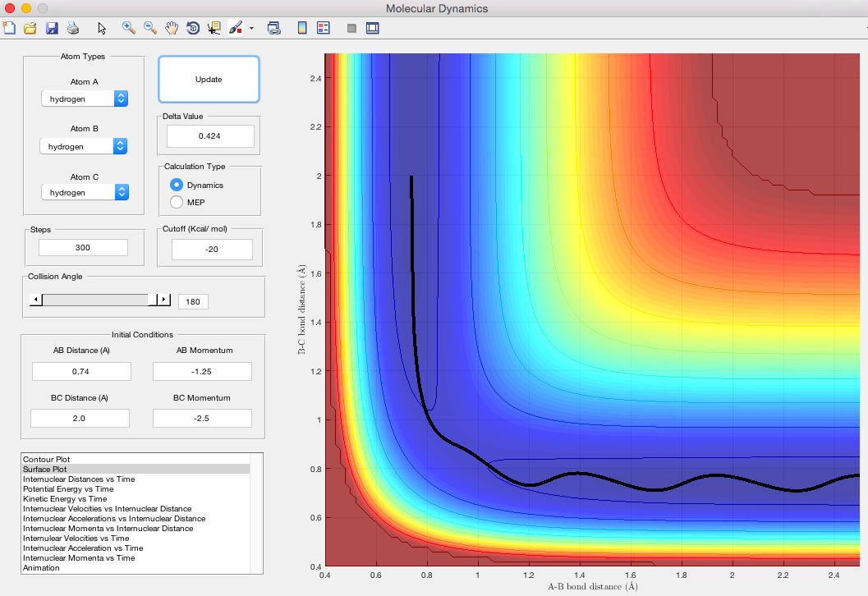
Task: Select the Zoom In magnifier tool
Action: [x=129, y=28]
